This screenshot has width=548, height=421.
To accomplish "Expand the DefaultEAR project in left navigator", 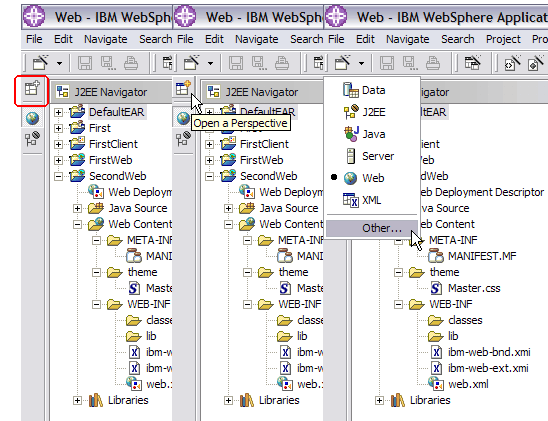I will tap(58, 112).
